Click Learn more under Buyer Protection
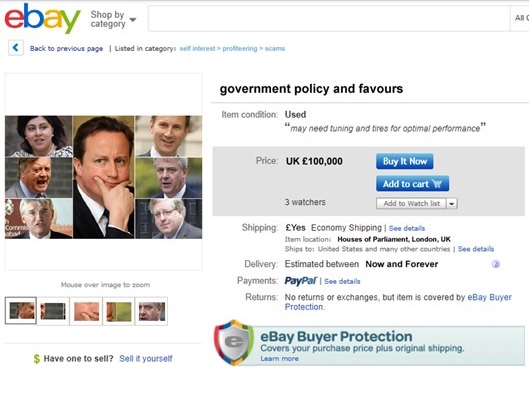This screenshot has width=529, height=407. (279, 358)
